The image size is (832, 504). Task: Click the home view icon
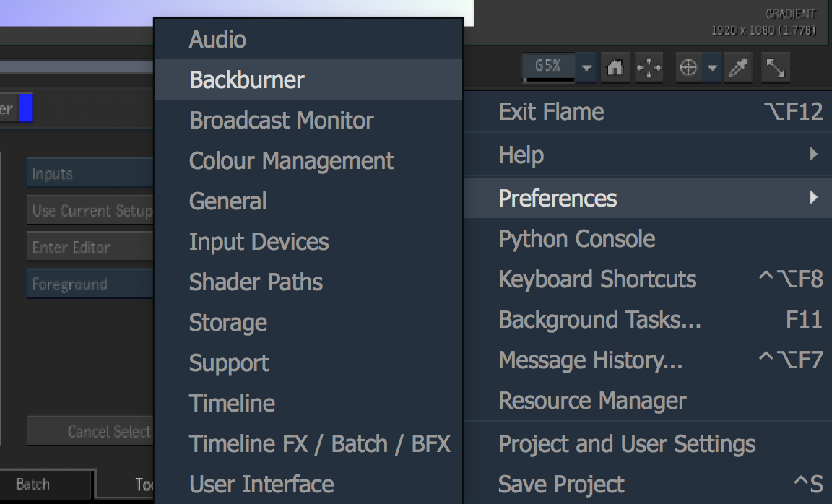point(615,67)
